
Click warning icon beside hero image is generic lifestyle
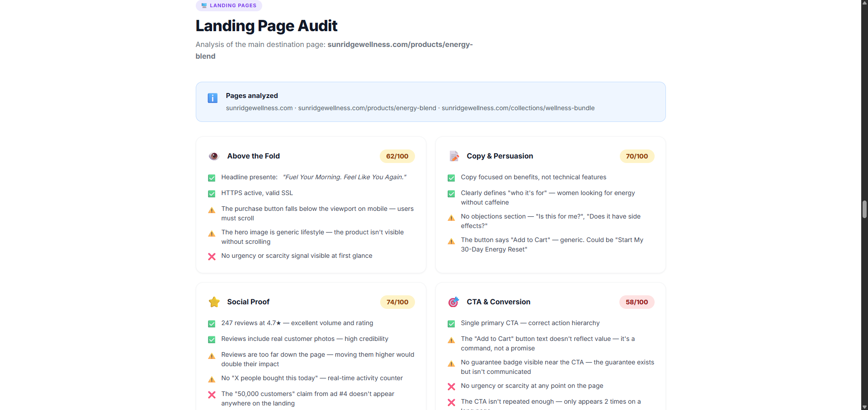coord(212,233)
